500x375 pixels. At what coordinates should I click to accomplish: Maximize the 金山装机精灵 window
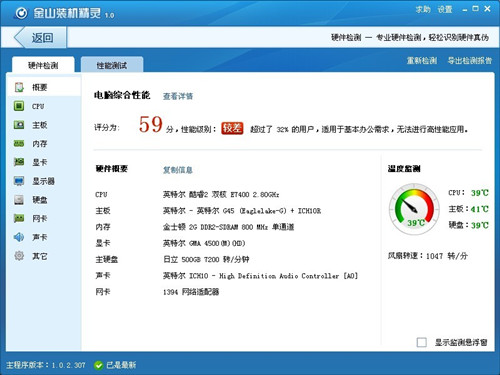tap(476, 9)
